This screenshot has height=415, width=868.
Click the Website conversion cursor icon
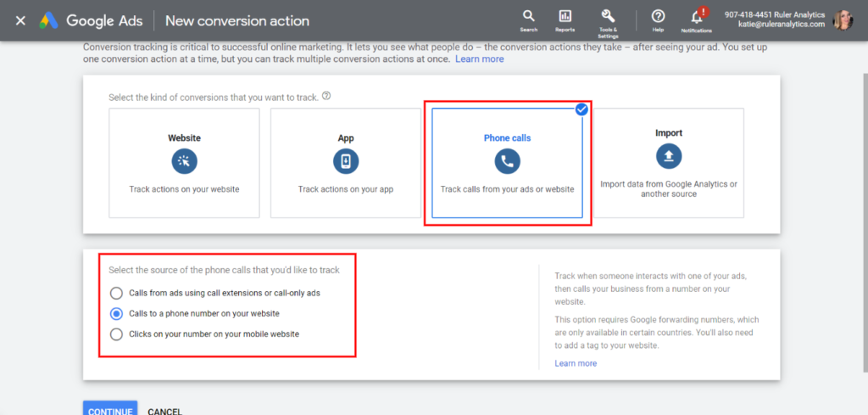[184, 161]
